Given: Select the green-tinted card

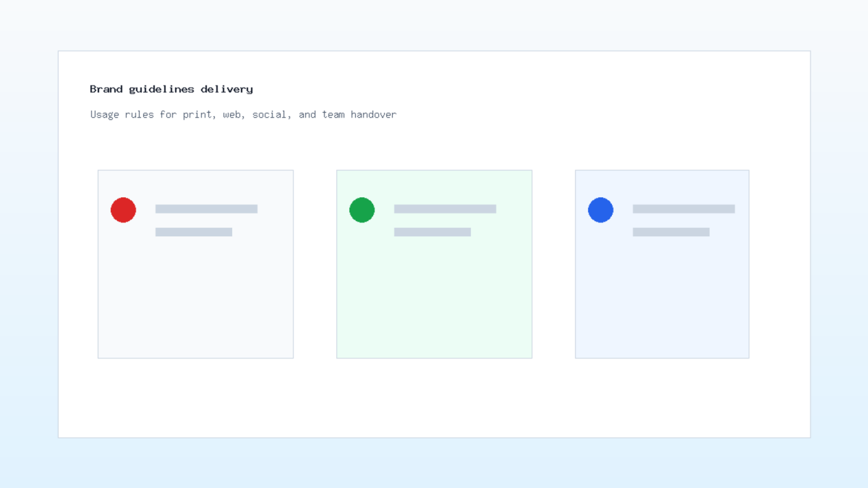Looking at the screenshot, I should (x=435, y=264).
